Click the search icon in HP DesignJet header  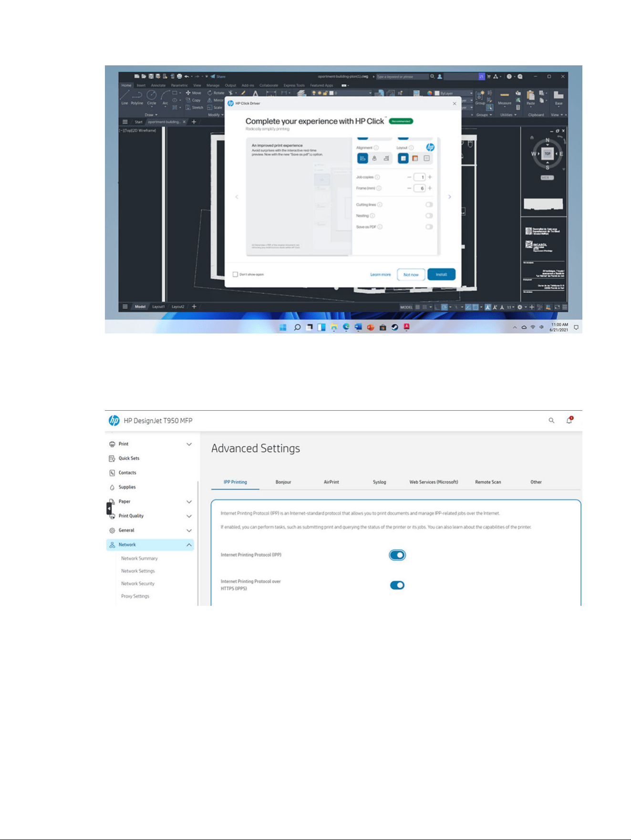pyautogui.click(x=551, y=421)
